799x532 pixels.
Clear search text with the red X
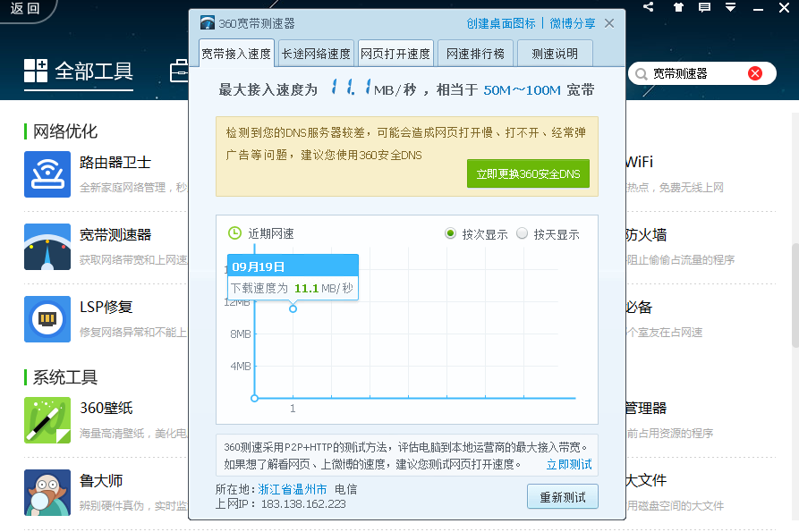pos(755,73)
